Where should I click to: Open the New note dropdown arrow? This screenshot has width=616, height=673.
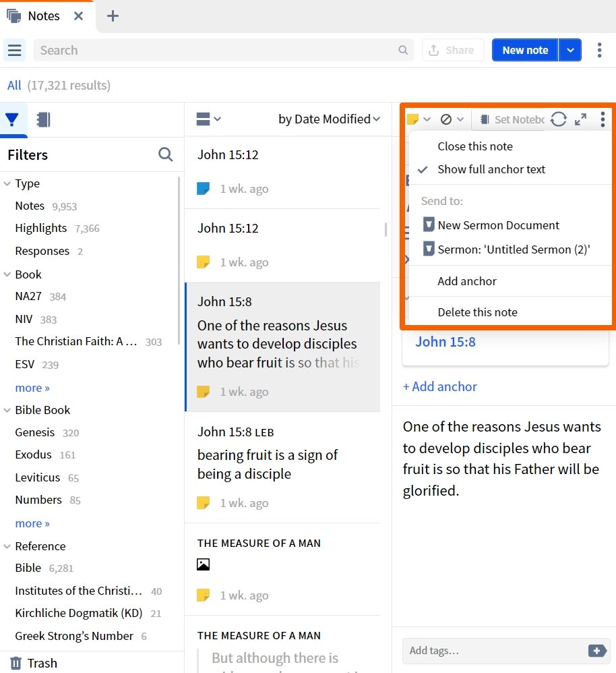tap(570, 50)
